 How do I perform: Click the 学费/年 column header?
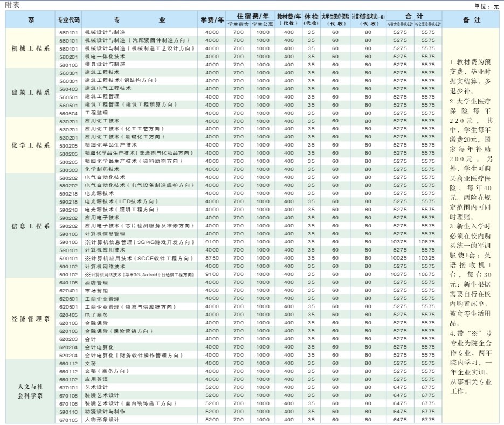212,20
